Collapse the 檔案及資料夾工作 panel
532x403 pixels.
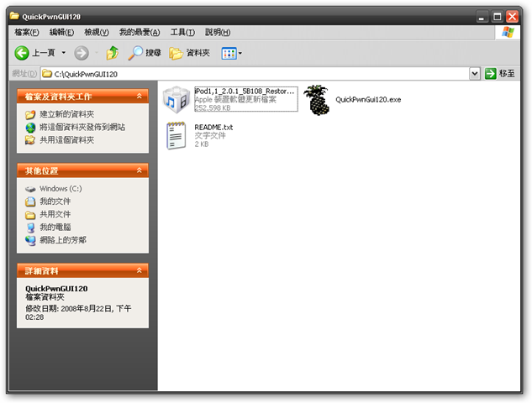[x=140, y=97]
